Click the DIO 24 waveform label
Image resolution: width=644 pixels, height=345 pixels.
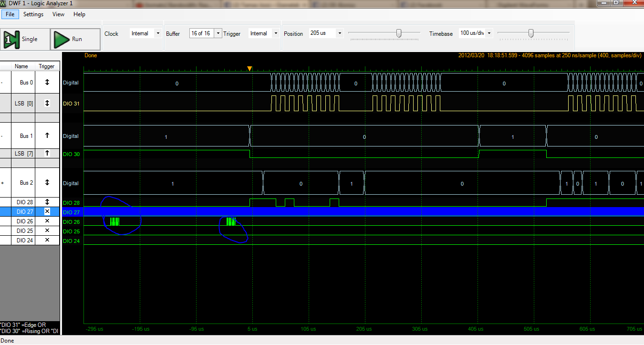[71, 241]
